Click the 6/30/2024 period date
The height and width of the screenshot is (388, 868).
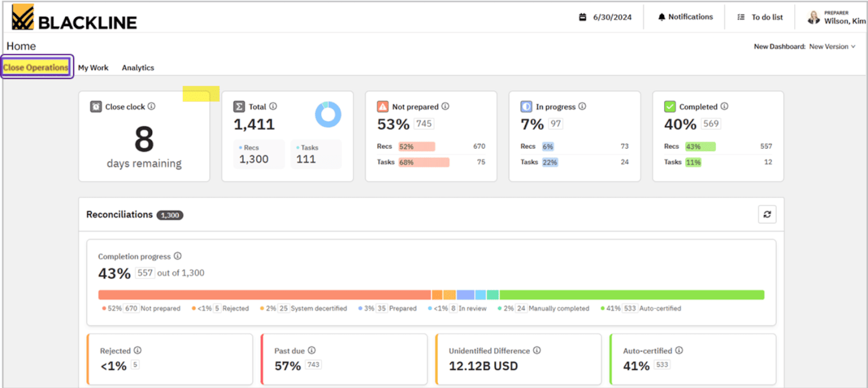[612, 17]
